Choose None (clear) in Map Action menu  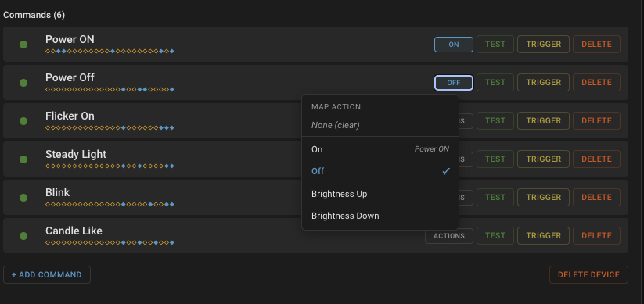[x=380, y=125]
